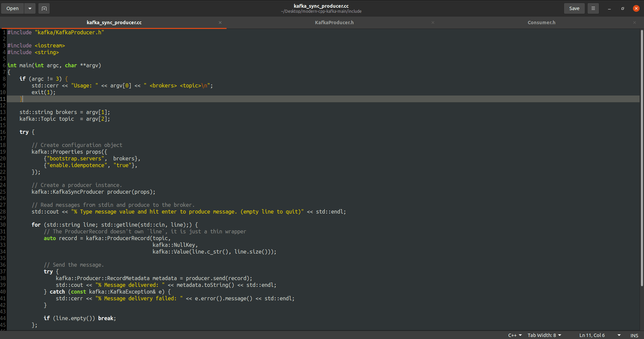
Task: Click on the <string> include
Action: pyautogui.click(x=47, y=52)
